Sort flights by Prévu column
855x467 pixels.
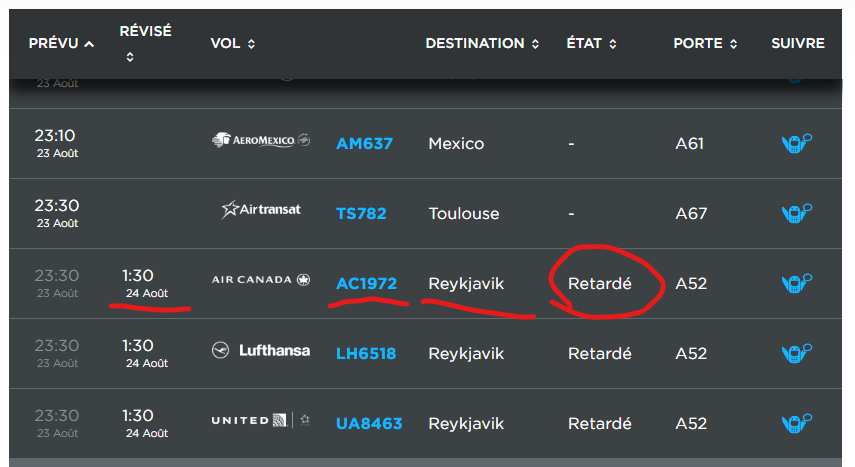[61, 44]
